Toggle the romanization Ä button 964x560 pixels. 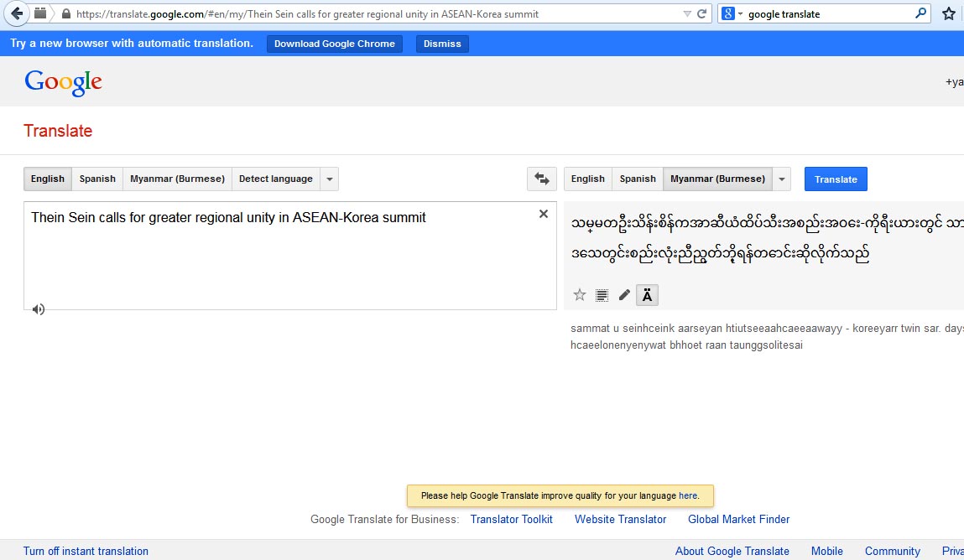[x=647, y=295]
